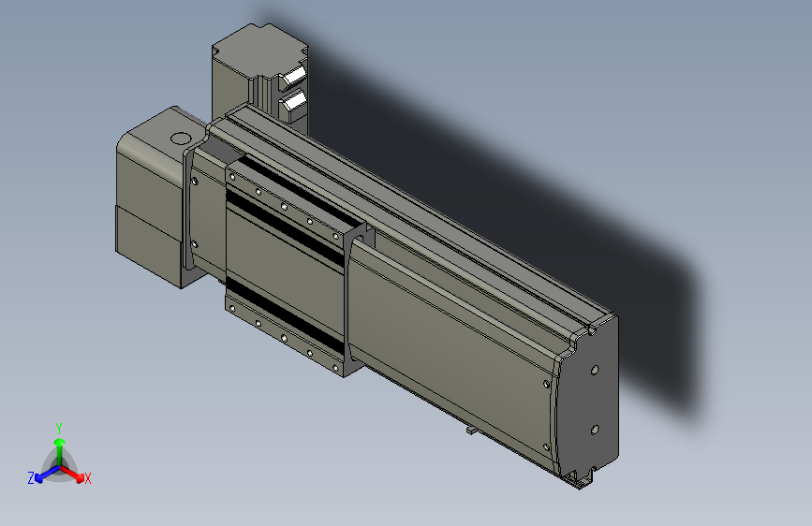Select the tall rear motor body
Image resolution: width=812 pixels, height=526 pixels.
point(258,72)
